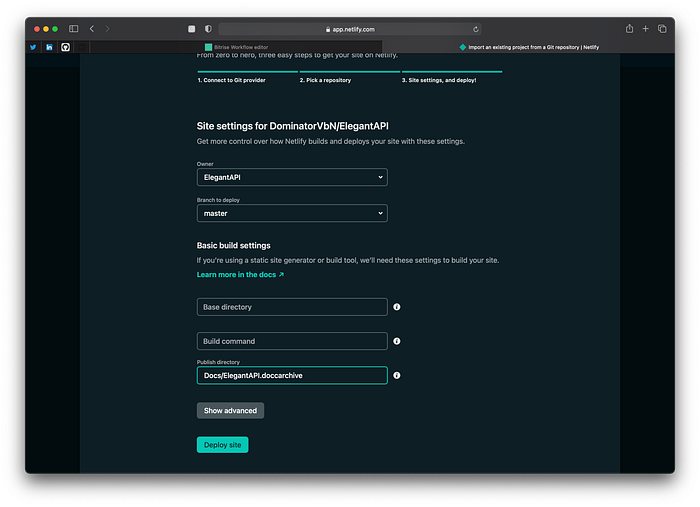Image resolution: width=700 pixels, height=507 pixels.
Task: Click Show advanced button
Action: [230, 411]
